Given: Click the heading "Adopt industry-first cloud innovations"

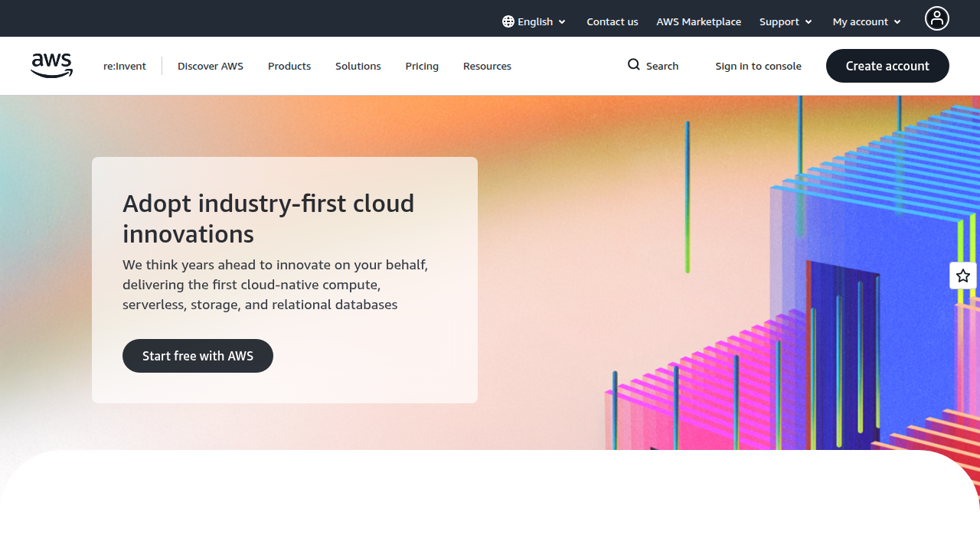Looking at the screenshot, I should tap(269, 218).
